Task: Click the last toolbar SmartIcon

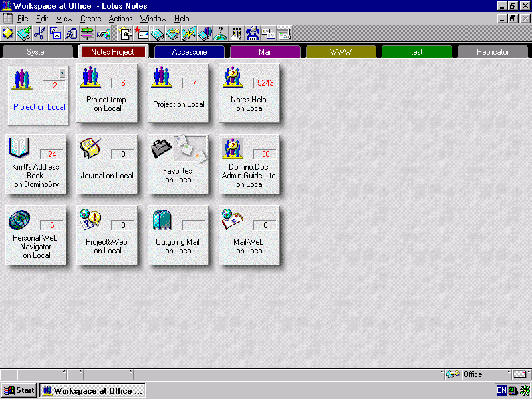Action: 285,33
